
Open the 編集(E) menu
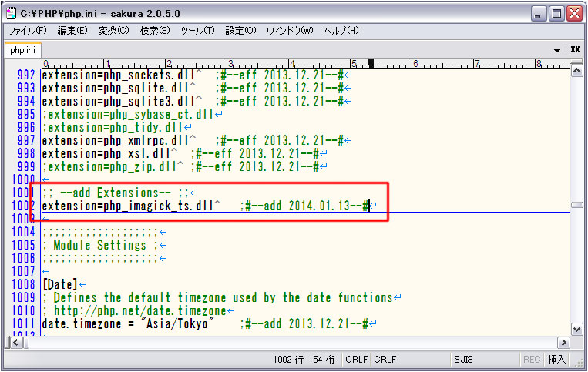[72, 30]
